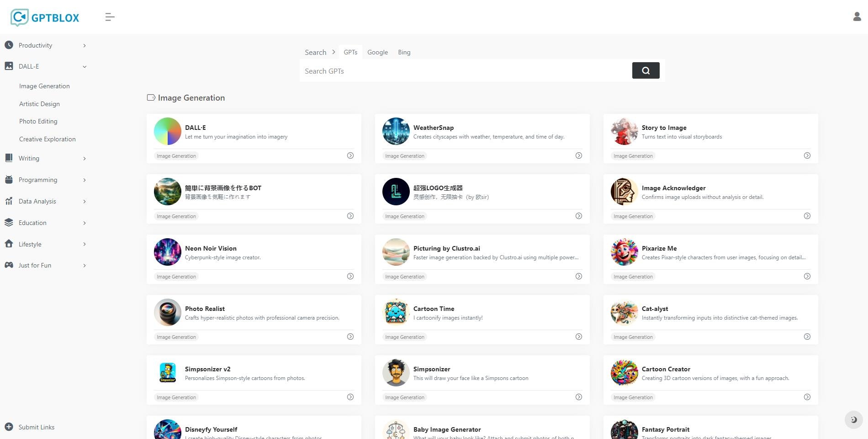Click Image Generation tag on Photo Realist card
Screen dimensions: 868x439
[176, 337]
